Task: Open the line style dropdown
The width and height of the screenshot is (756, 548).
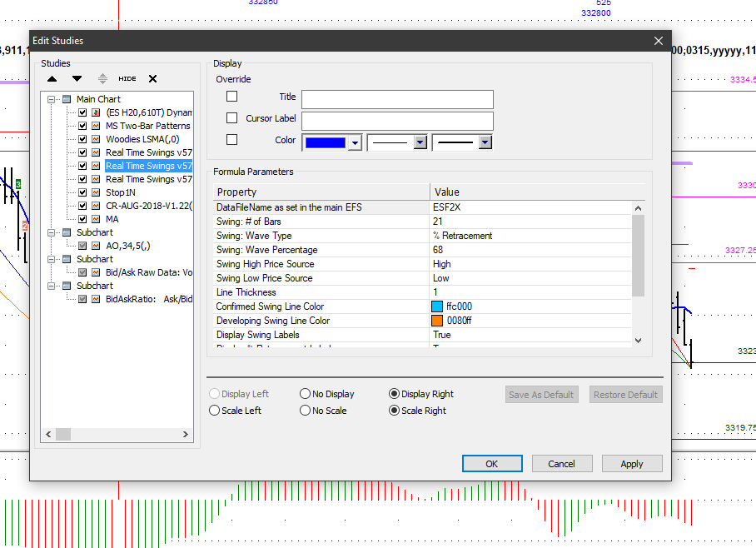Action: 420,142
